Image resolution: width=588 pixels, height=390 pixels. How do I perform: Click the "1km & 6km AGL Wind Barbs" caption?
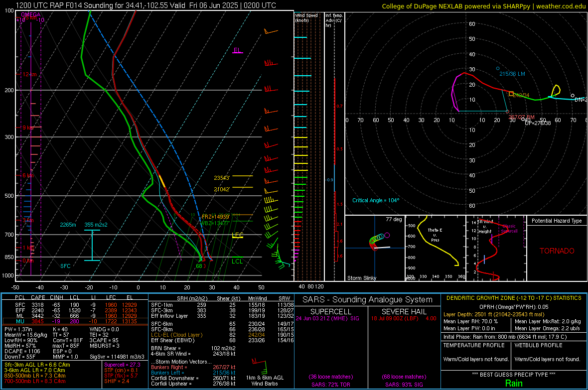pyautogui.click(x=265, y=381)
